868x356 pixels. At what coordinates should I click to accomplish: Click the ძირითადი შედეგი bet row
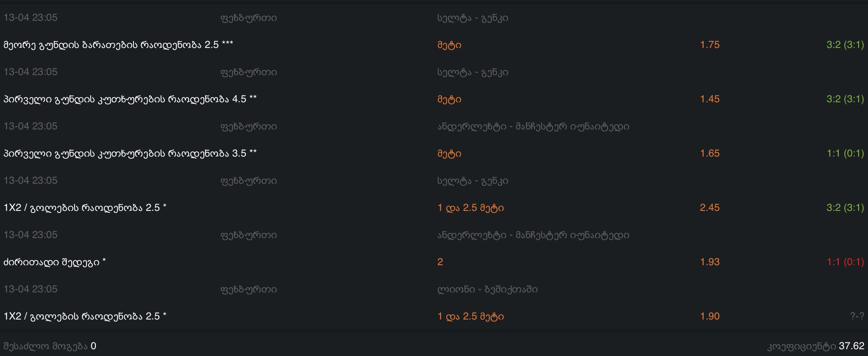[x=55, y=262]
